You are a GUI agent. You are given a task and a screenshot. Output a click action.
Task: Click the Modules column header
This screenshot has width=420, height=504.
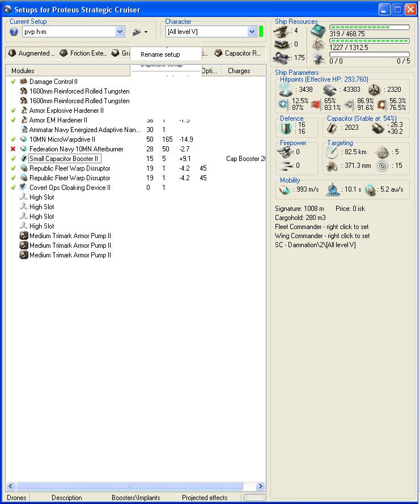click(68, 71)
